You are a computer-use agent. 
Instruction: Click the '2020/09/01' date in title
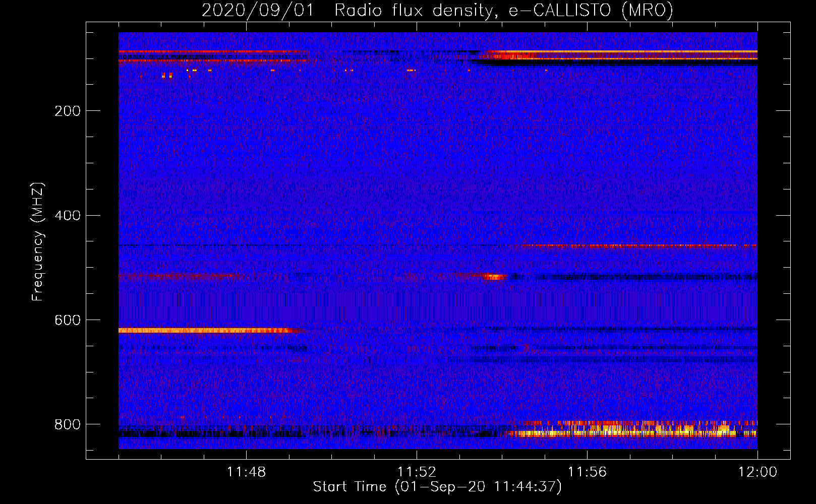258,10
